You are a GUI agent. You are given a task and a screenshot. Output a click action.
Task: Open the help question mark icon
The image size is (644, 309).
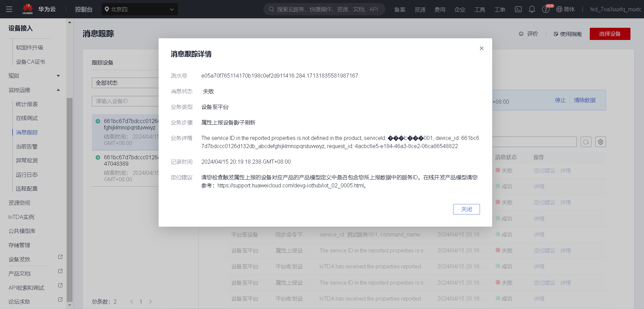(546, 9)
